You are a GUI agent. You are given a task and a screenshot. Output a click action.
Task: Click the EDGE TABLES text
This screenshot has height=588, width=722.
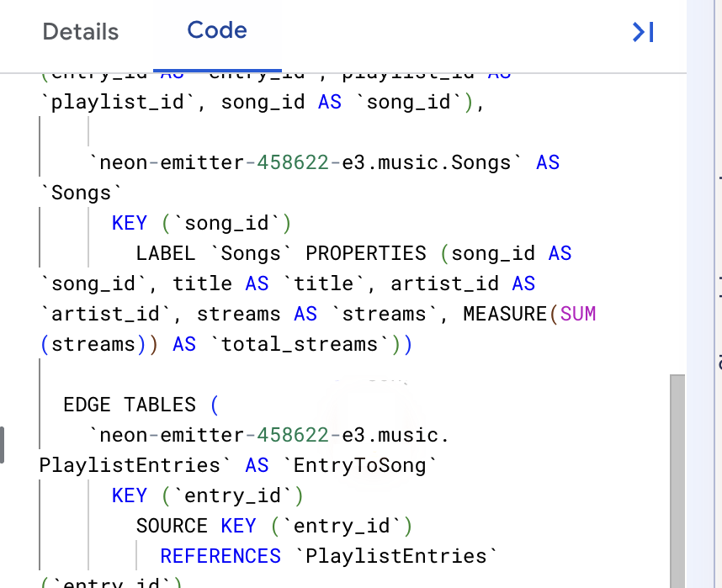(130, 405)
